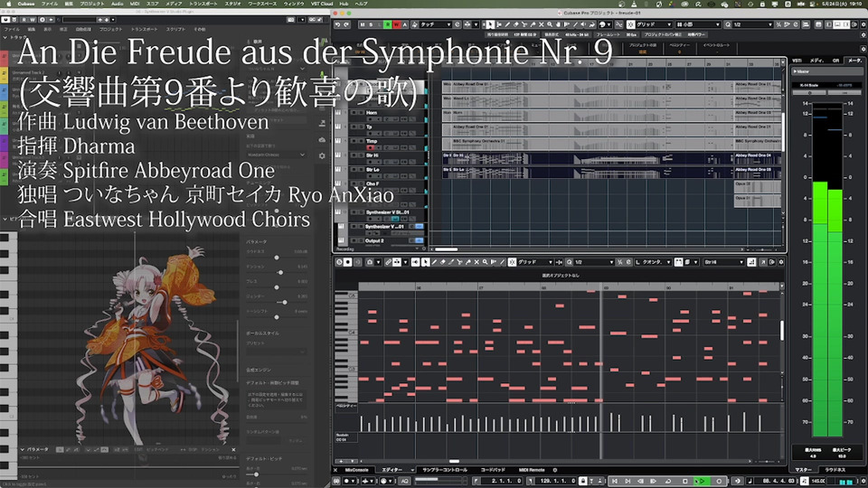This screenshot has width=868, height=488.
Task: Click Stop in the transport bar
Action: [684, 482]
